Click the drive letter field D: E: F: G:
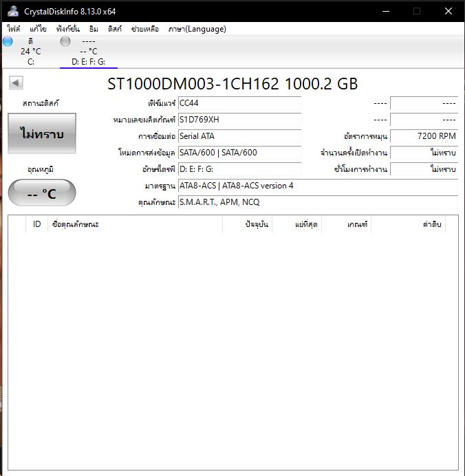 click(x=239, y=169)
